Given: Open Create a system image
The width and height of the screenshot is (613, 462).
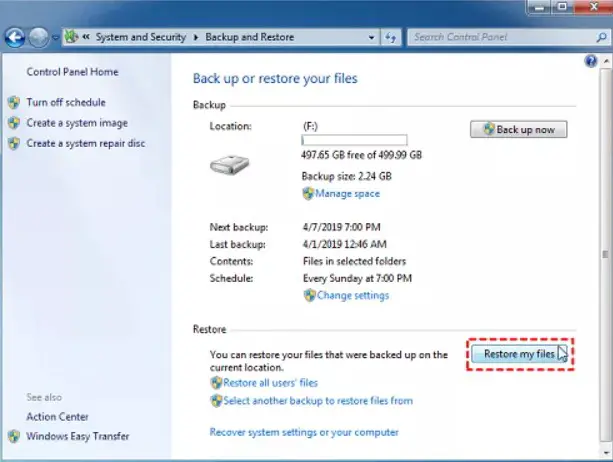Looking at the screenshot, I should [x=77, y=123].
